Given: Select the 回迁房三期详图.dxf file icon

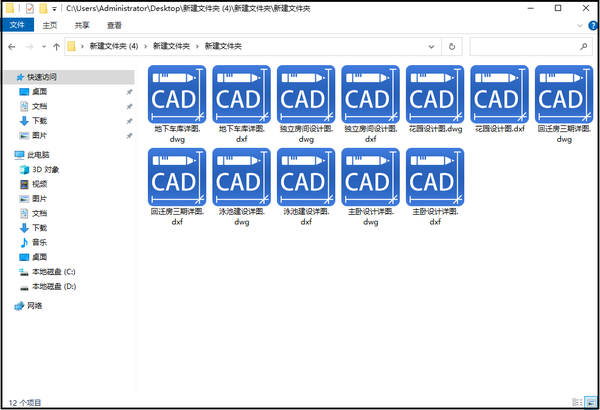Looking at the screenshot, I should (x=177, y=177).
